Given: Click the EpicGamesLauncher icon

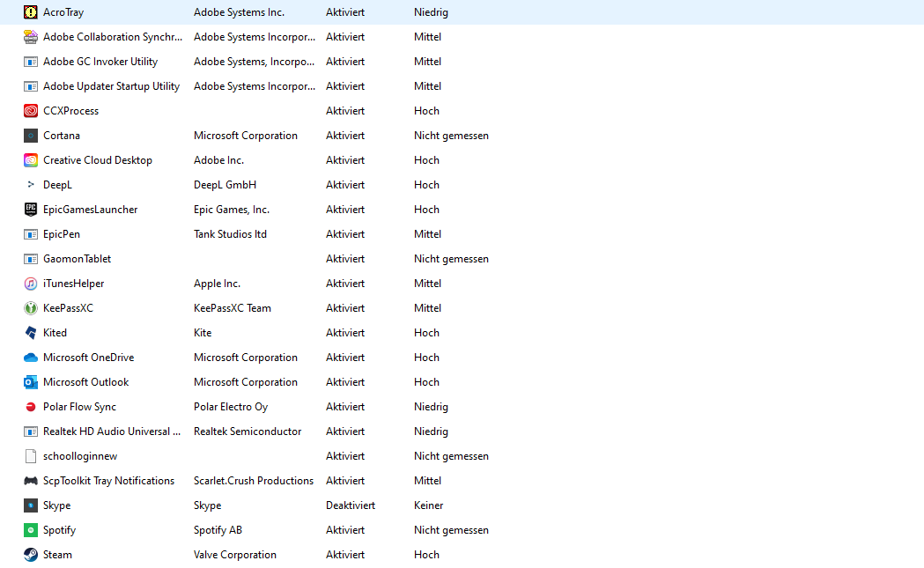Looking at the screenshot, I should tap(31, 210).
